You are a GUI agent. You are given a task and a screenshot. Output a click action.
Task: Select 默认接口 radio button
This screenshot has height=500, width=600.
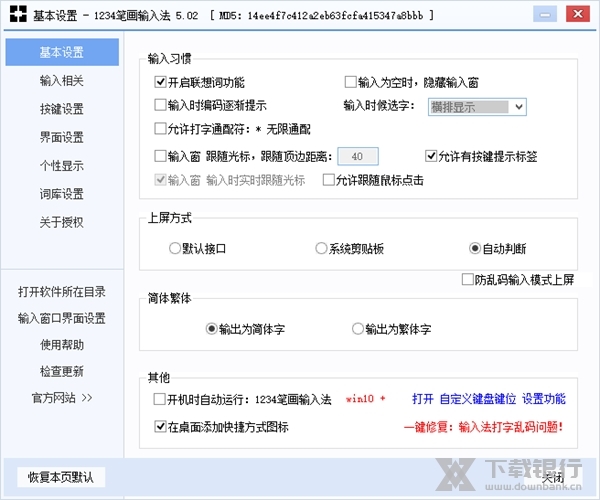tap(174, 248)
